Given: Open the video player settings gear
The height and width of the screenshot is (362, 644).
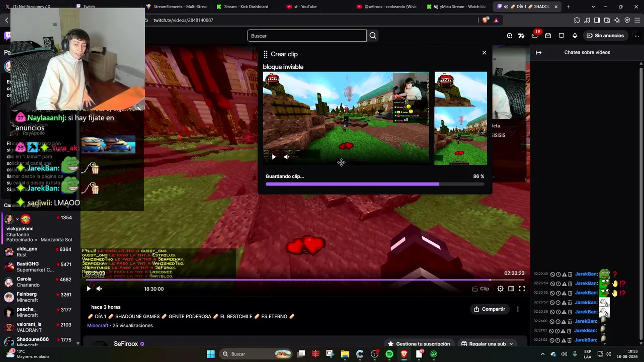Looking at the screenshot, I should coord(500,289).
